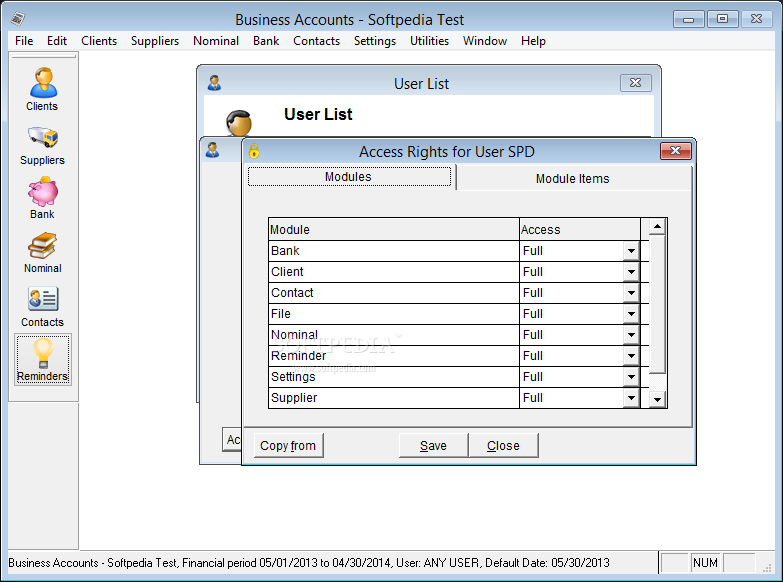Open the Utilities menu

(429, 41)
